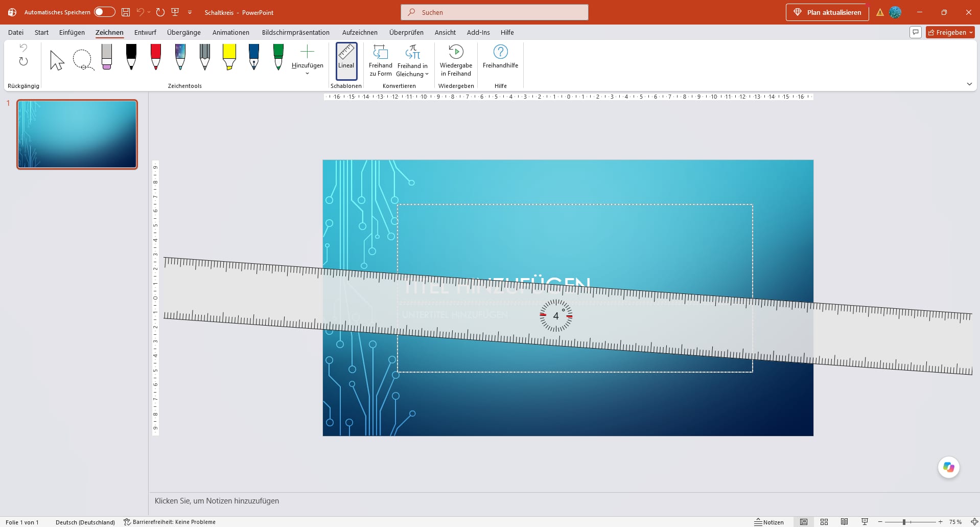Start slideshow from status bar icon
The image size is (980, 527).
(x=865, y=522)
